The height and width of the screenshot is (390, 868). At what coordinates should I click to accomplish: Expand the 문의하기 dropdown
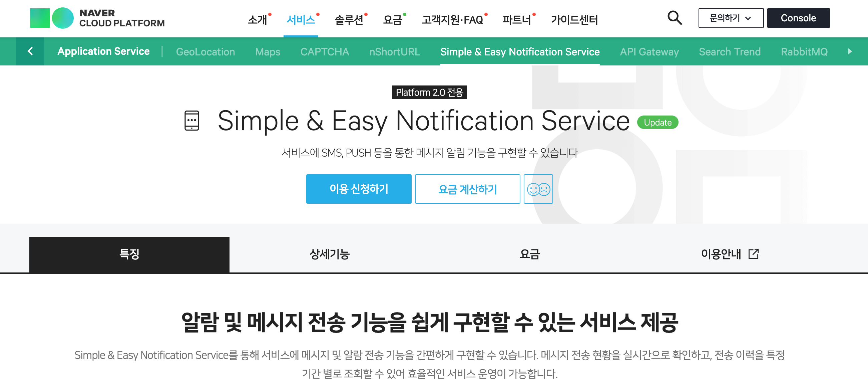pyautogui.click(x=731, y=18)
